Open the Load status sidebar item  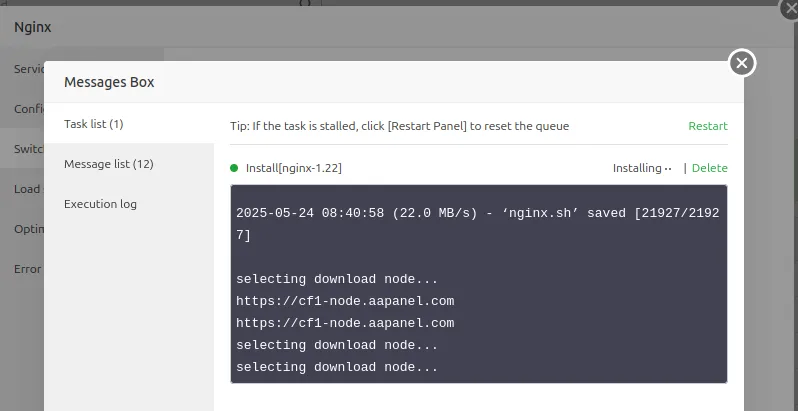(29, 189)
